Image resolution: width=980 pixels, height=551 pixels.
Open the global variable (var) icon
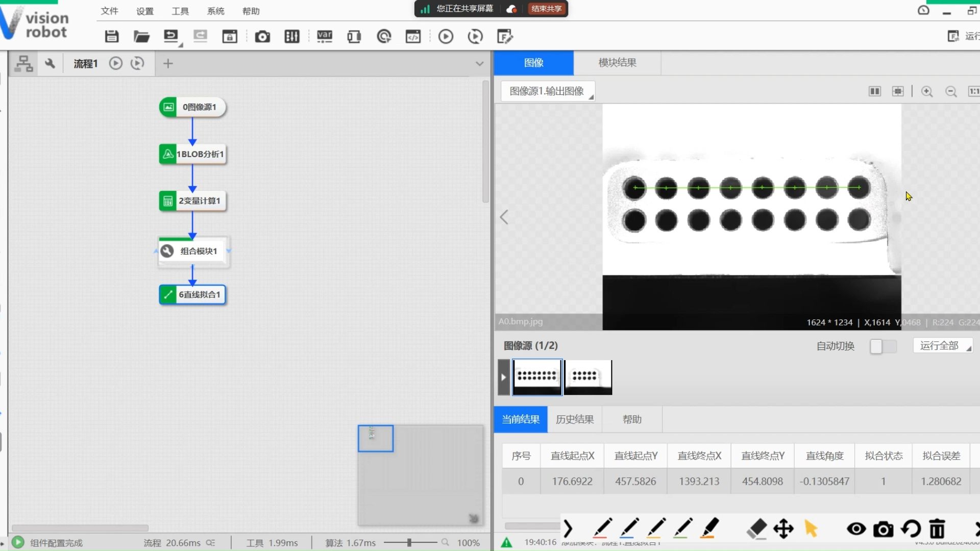(325, 36)
